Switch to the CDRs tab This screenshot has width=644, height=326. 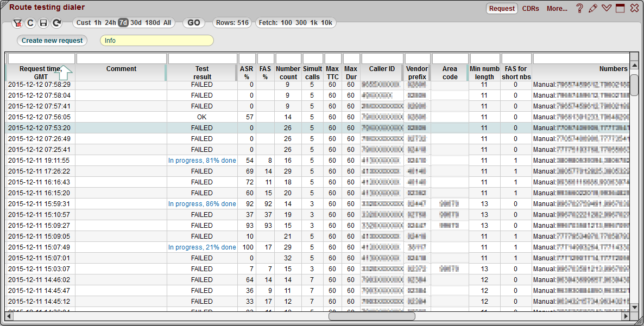pyautogui.click(x=531, y=8)
